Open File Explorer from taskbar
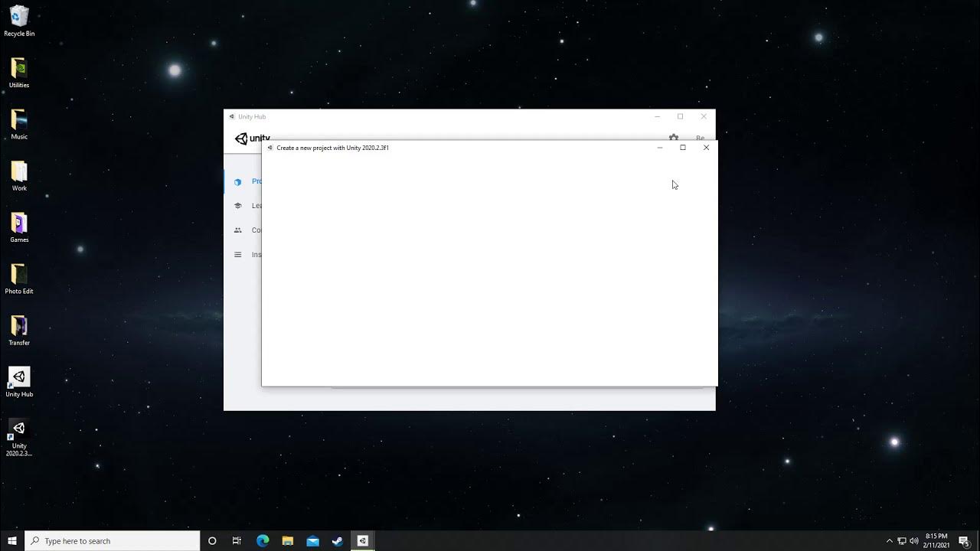 [x=288, y=541]
